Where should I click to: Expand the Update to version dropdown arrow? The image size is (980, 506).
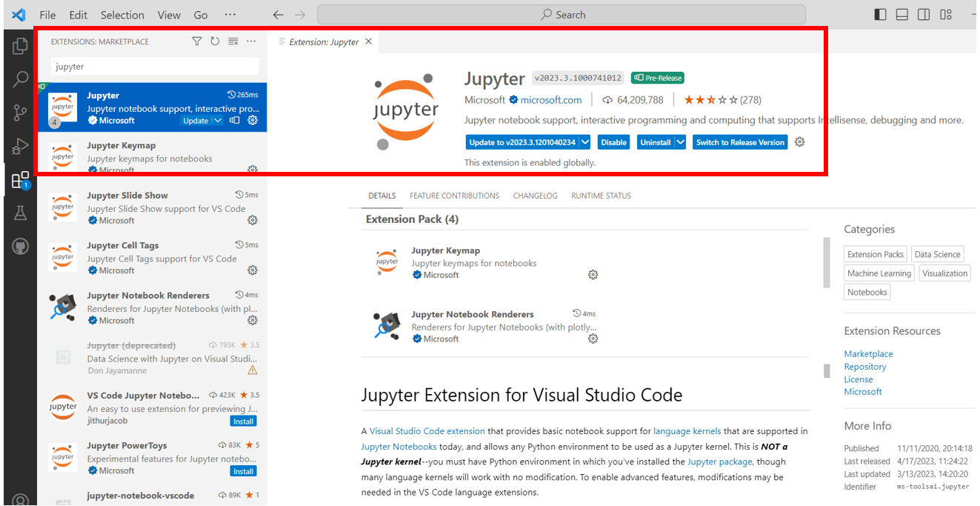(585, 142)
